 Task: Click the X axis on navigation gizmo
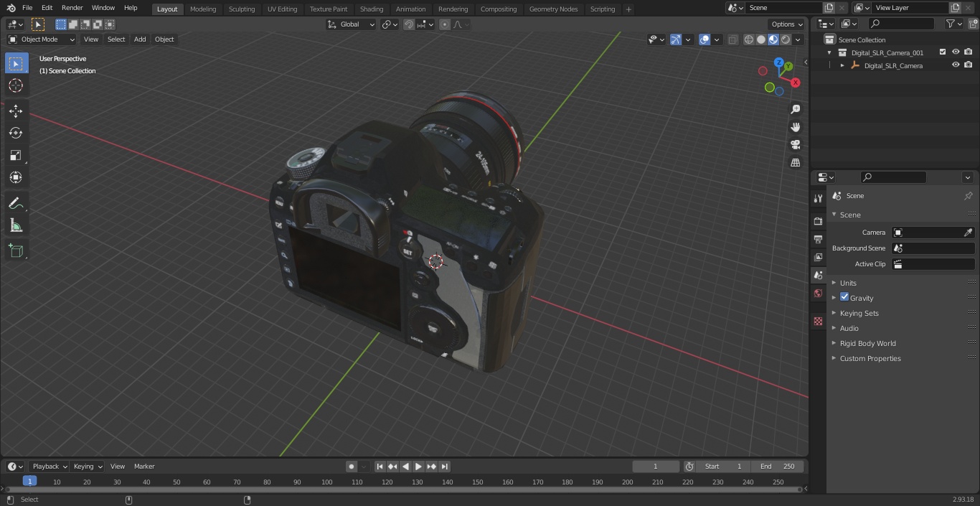point(795,83)
